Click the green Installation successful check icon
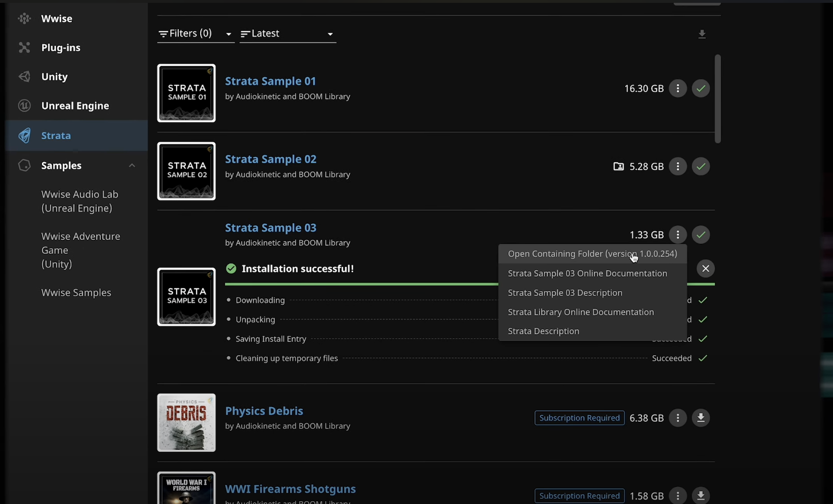833x504 pixels. click(231, 269)
